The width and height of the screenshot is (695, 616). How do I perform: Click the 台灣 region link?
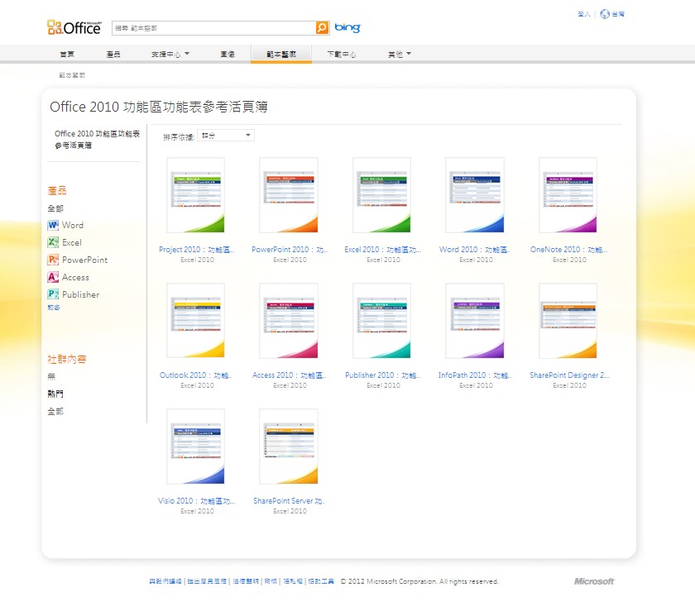(x=618, y=14)
